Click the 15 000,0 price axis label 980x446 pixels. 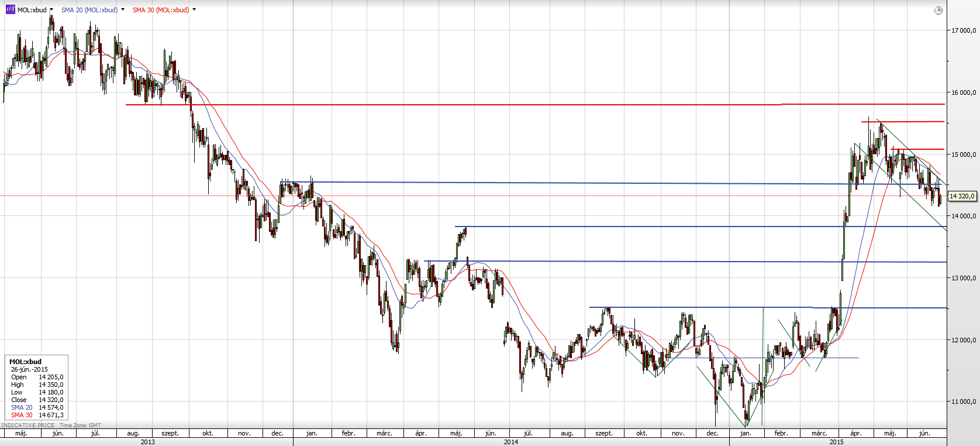point(963,155)
